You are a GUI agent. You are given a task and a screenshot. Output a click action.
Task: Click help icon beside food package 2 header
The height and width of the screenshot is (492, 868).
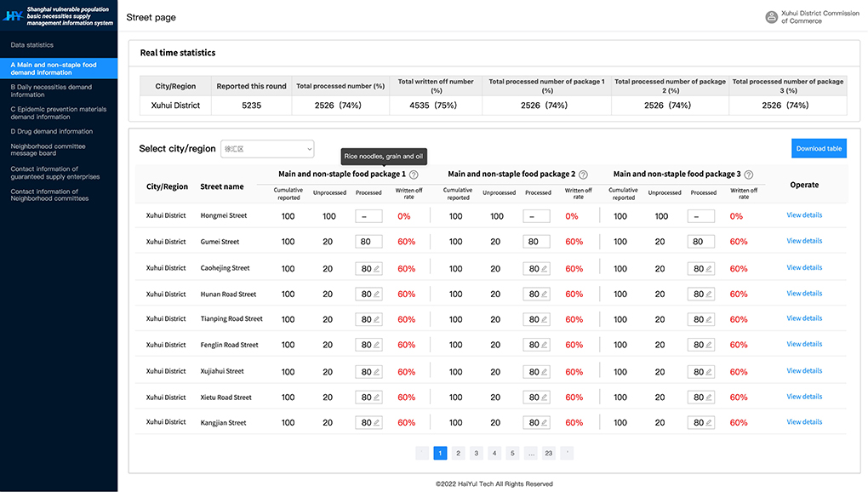coord(583,174)
